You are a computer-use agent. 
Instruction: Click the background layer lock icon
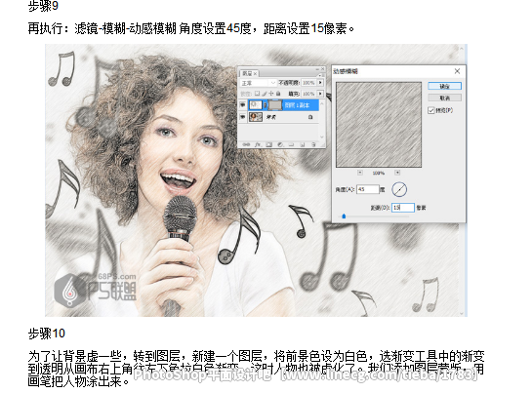pos(310,117)
